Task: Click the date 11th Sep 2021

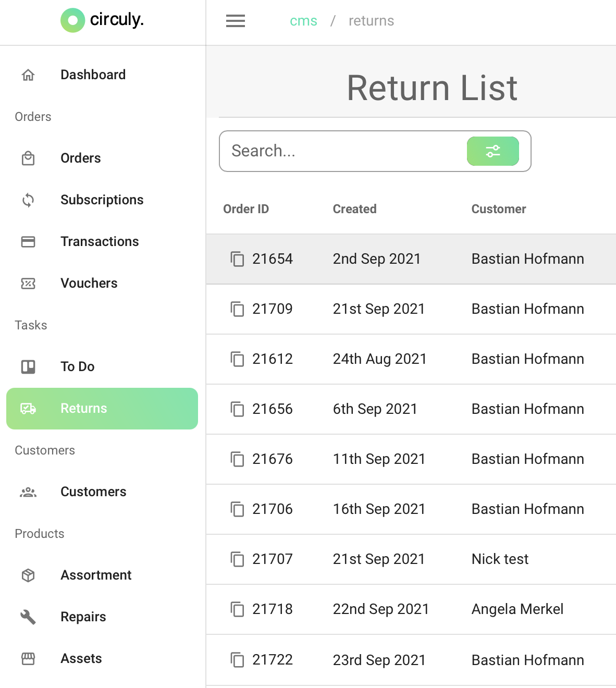Action: tap(379, 459)
